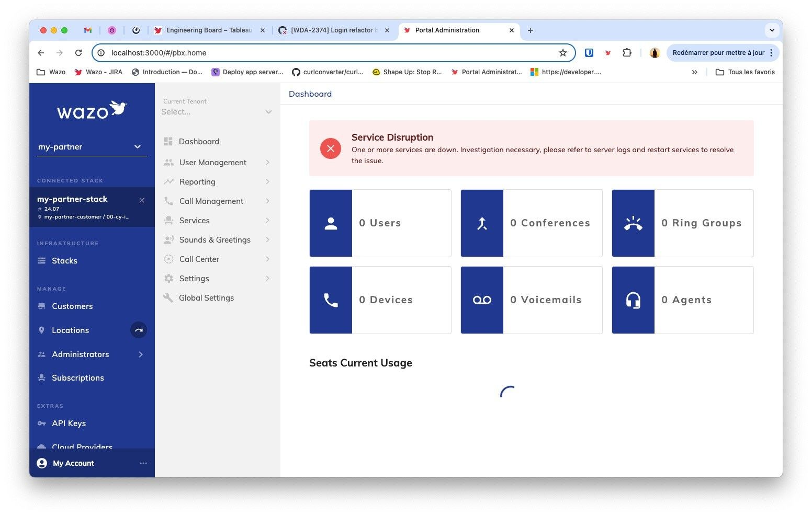Open My Account
Screen dimensions: 812x516
click(x=73, y=463)
